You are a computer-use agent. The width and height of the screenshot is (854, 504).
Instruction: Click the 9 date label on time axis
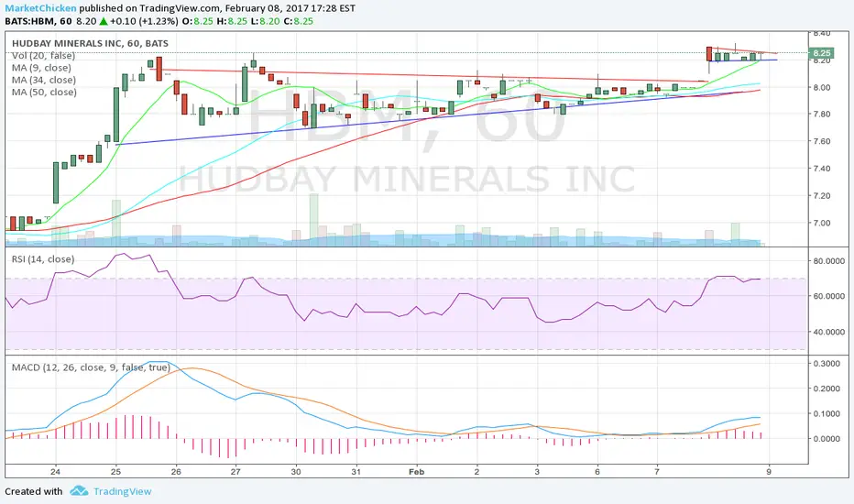click(769, 472)
